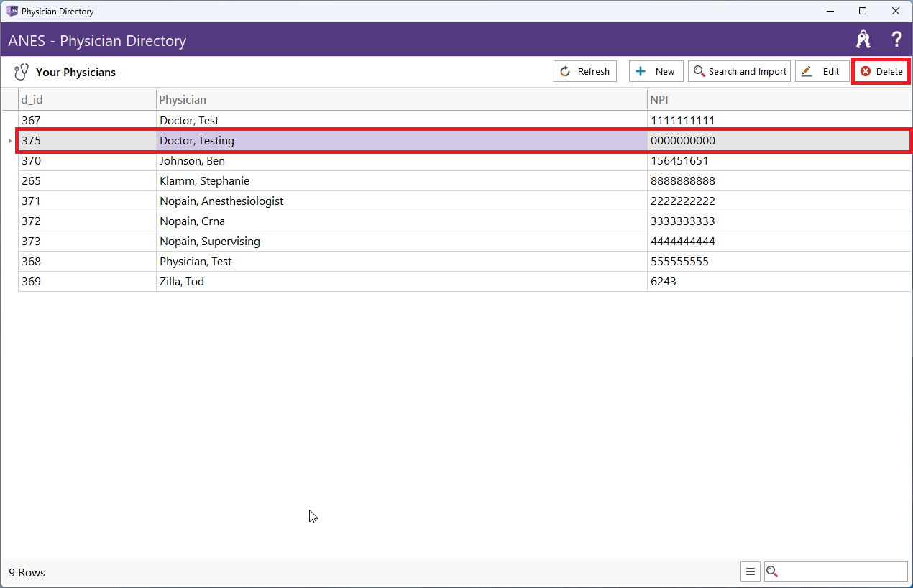Click d_id cell 369
The width and height of the screenshot is (913, 588).
click(87, 282)
